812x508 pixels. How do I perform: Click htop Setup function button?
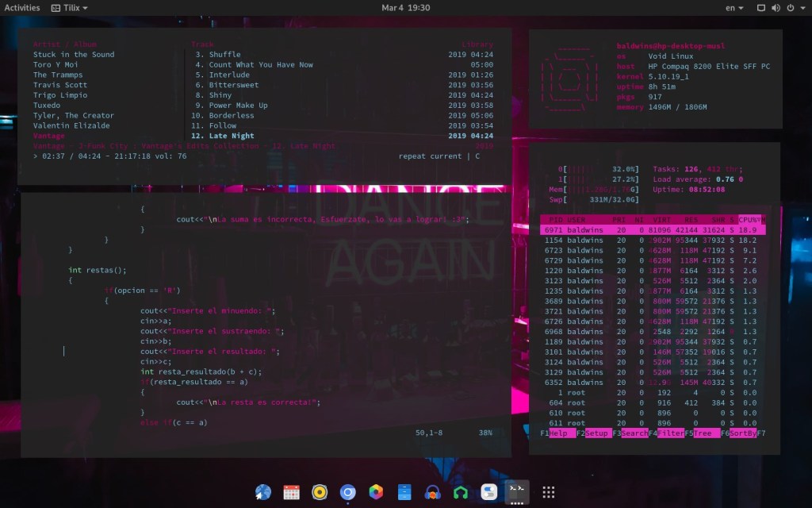(x=596, y=433)
